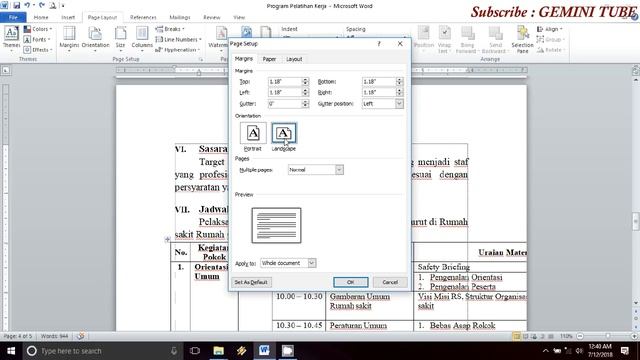
Task: Click the Undo icon in Quick Access
Action: pos(27,5)
